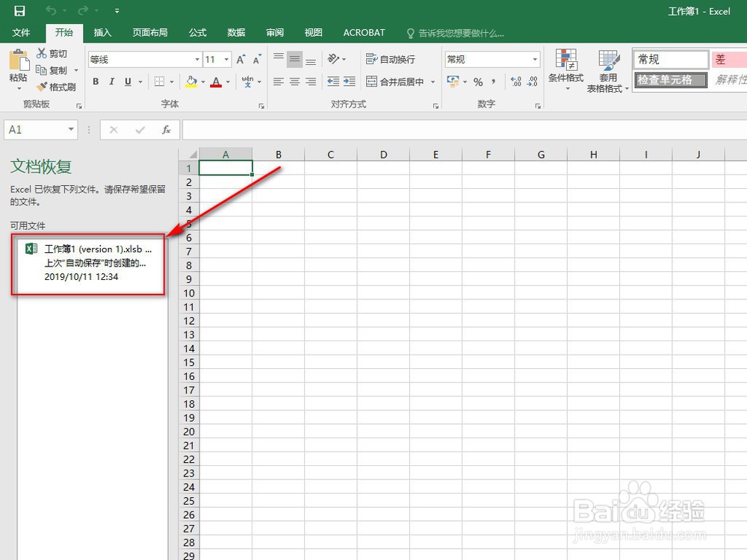The height and width of the screenshot is (560, 747).
Task: Decrease font size with smaller A icon
Action: coord(257,60)
